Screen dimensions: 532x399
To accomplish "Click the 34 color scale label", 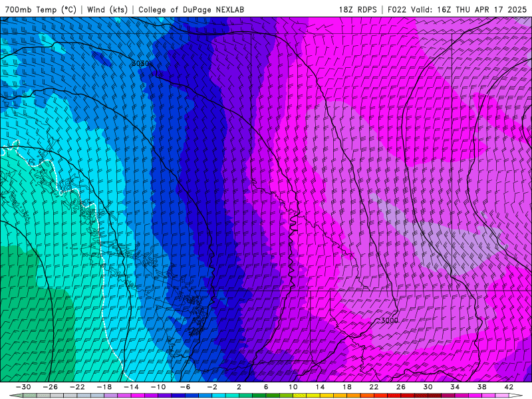I will pyautogui.click(x=455, y=387).
